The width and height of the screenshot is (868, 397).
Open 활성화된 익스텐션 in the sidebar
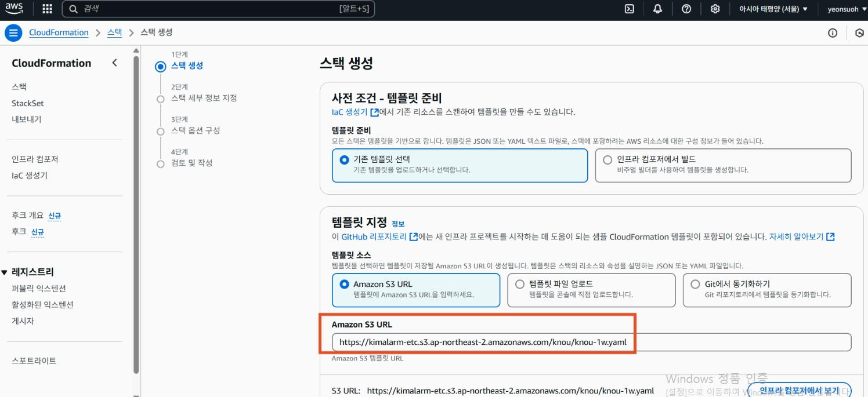(x=42, y=304)
